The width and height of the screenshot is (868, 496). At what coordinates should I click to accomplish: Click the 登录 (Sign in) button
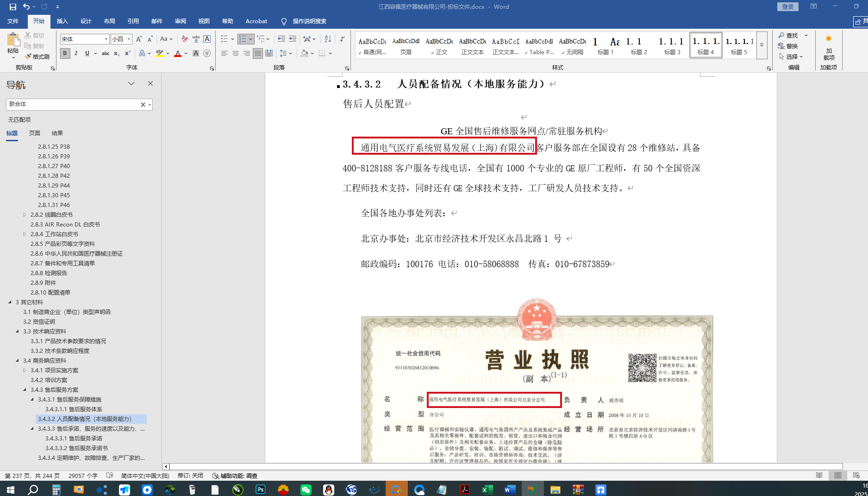[788, 6]
